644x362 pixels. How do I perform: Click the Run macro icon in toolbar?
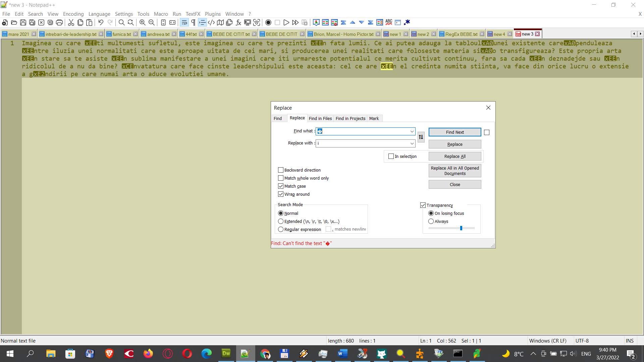(287, 22)
